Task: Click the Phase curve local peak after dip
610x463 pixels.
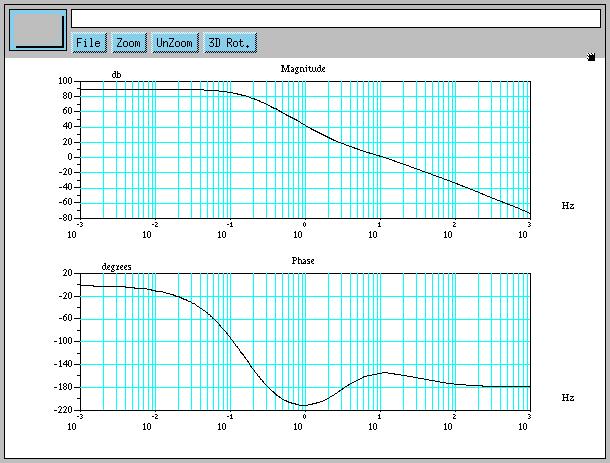Action: 385,372
